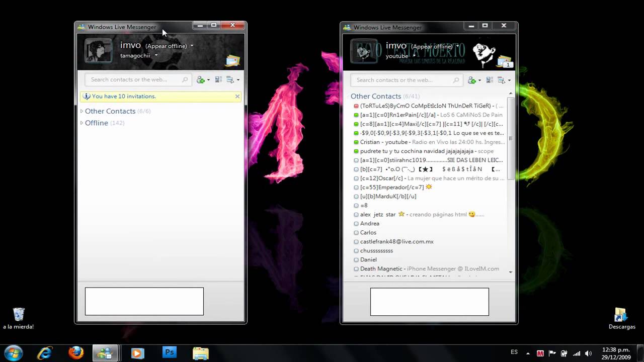Image resolution: width=644 pixels, height=362 pixels.
Task: Click 'You have 10 invitations.' message
Action: point(124,96)
